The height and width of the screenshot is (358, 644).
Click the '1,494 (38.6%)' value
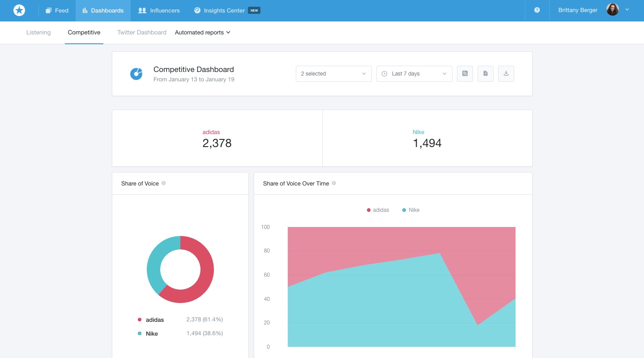[205, 333]
